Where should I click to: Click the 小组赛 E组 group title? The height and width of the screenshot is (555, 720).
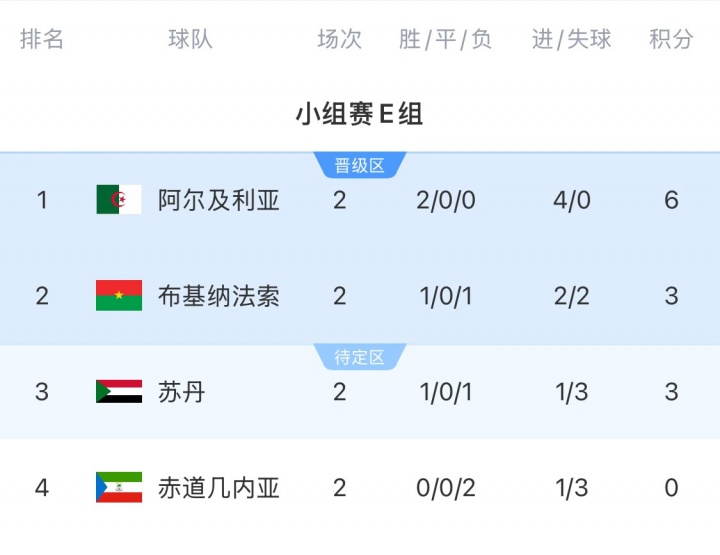359,114
